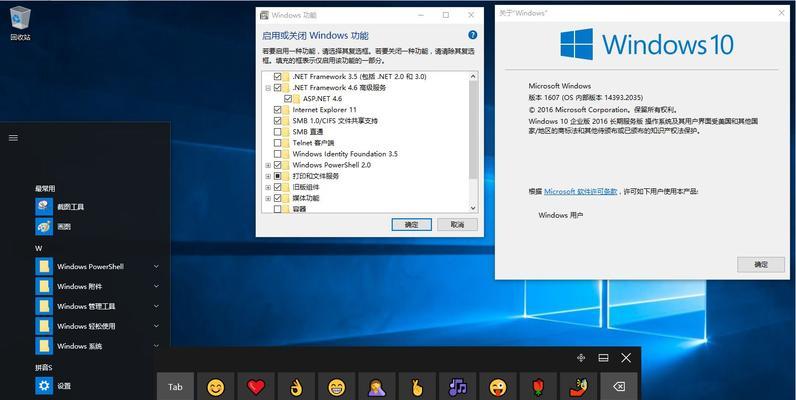
Task: Open Windows 系统 folder in Start
Action: point(96,346)
